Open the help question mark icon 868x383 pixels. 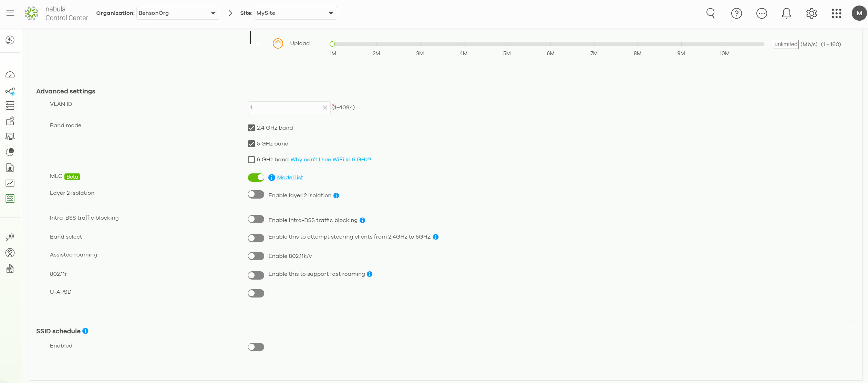pyautogui.click(x=736, y=13)
